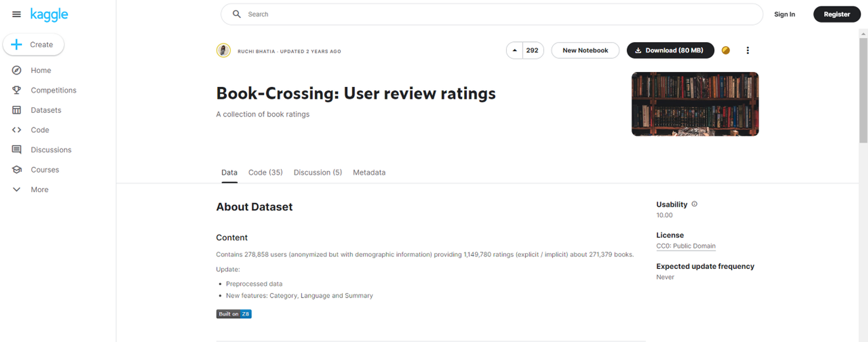Click the plus Create button
The width and height of the screenshot is (868, 342).
coord(33,45)
